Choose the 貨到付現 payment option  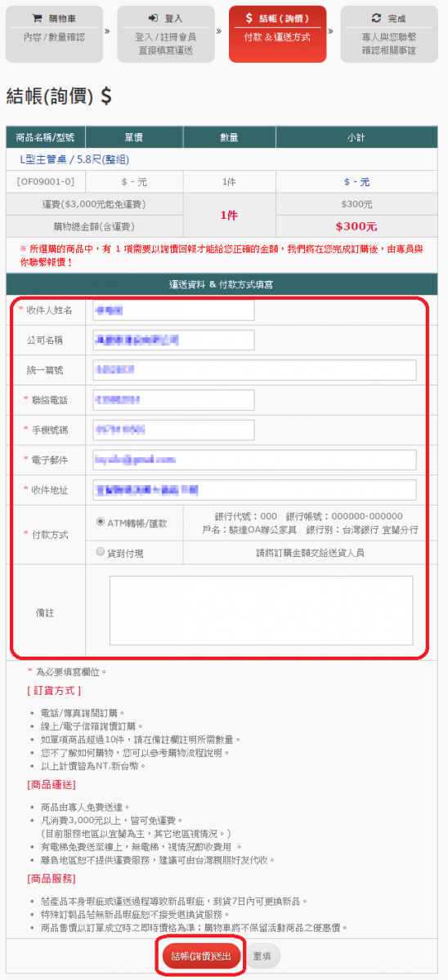point(101,552)
